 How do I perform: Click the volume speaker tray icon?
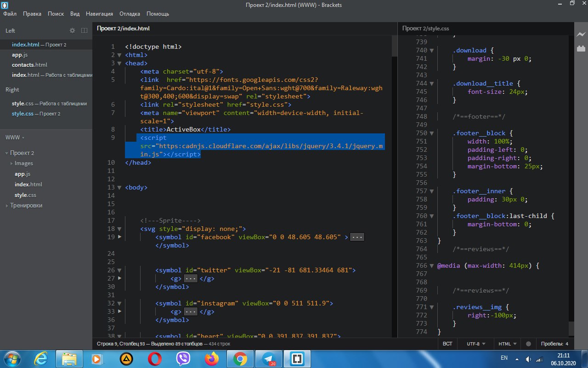(529, 359)
